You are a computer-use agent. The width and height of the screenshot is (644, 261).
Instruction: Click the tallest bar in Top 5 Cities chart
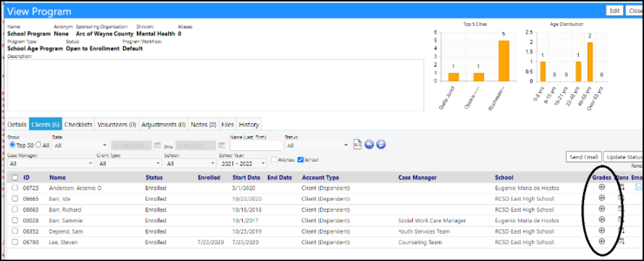503,61
